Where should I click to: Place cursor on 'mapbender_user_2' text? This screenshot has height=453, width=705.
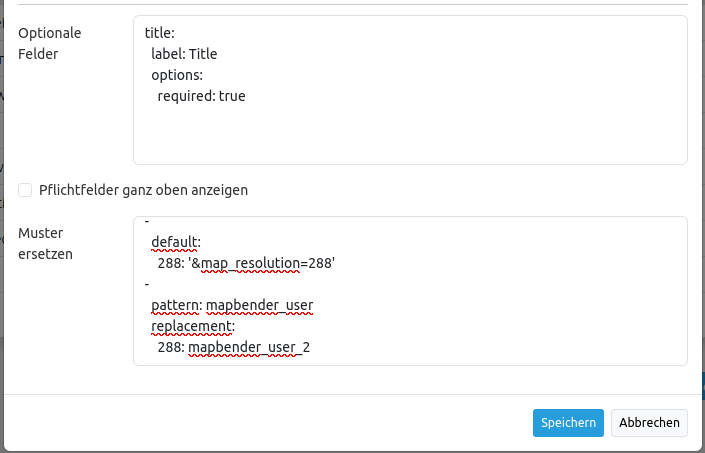pyautogui.click(x=249, y=347)
